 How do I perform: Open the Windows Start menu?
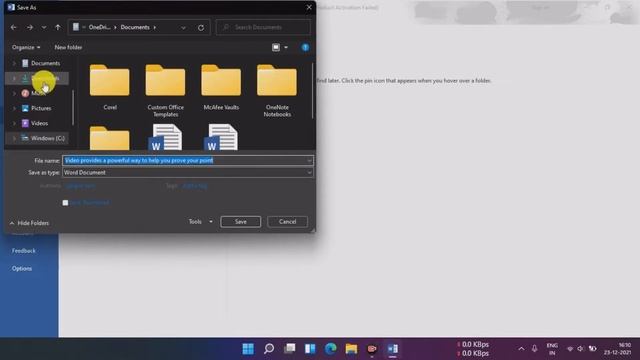(248, 349)
